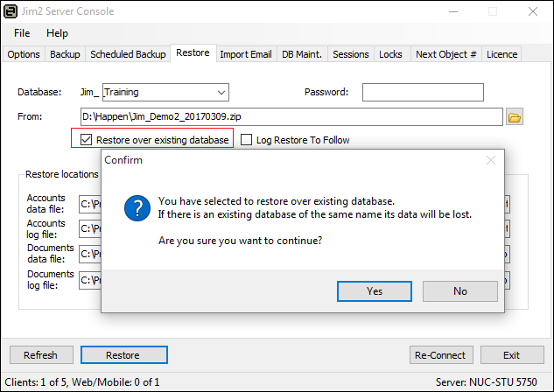Click the Restore button at bottom
554x392 pixels.
[x=124, y=355]
